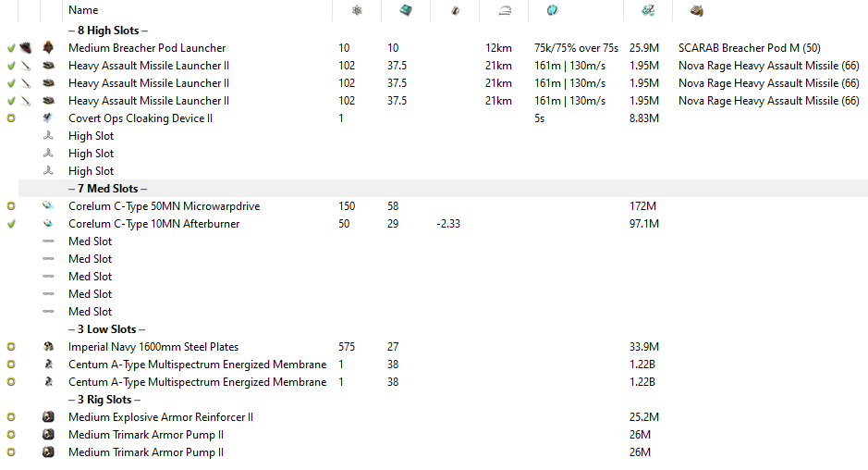Click the Name column header
Screen dimensions: 868x470
83,10
